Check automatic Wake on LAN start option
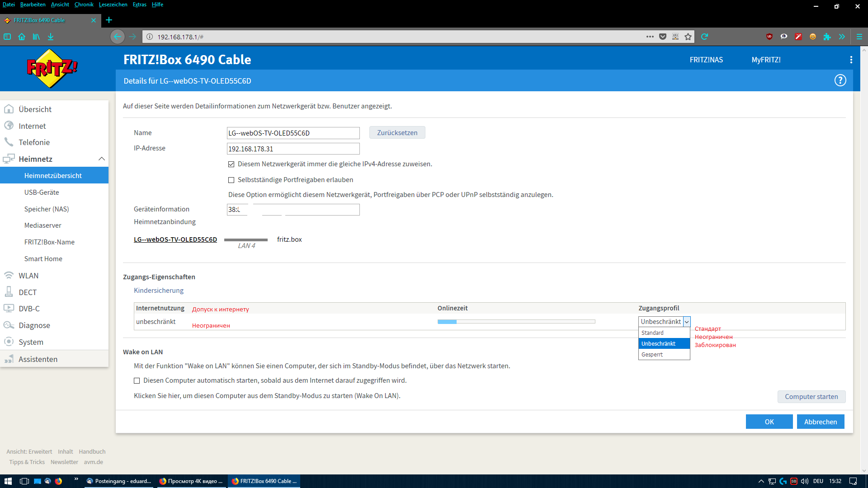The image size is (868, 488). click(137, 380)
